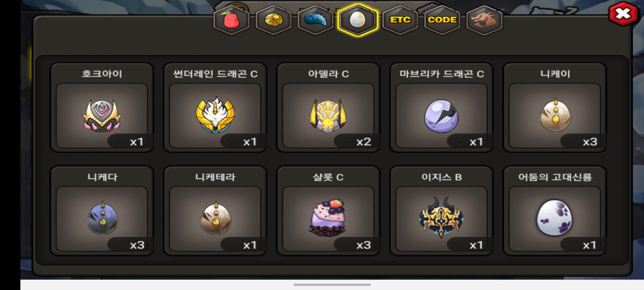This screenshot has width=644, height=290.
Task: Choose the 어둠의 고대신룡 white egg
Action: pos(554,218)
